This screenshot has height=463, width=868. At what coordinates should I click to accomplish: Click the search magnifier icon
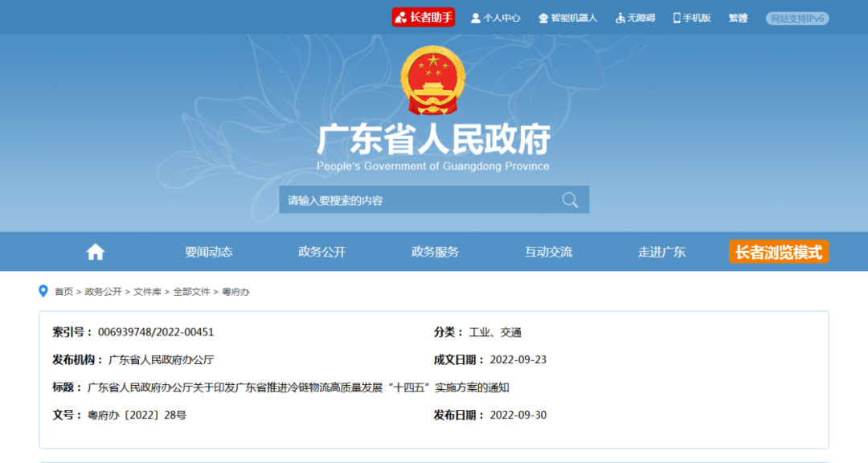pyautogui.click(x=570, y=199)
